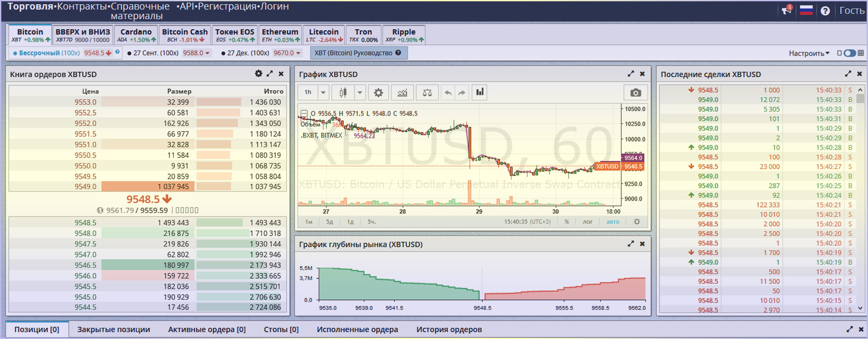Toggle the layout switch next to Настроить
868x339 pixels.
tap(849, 53)
